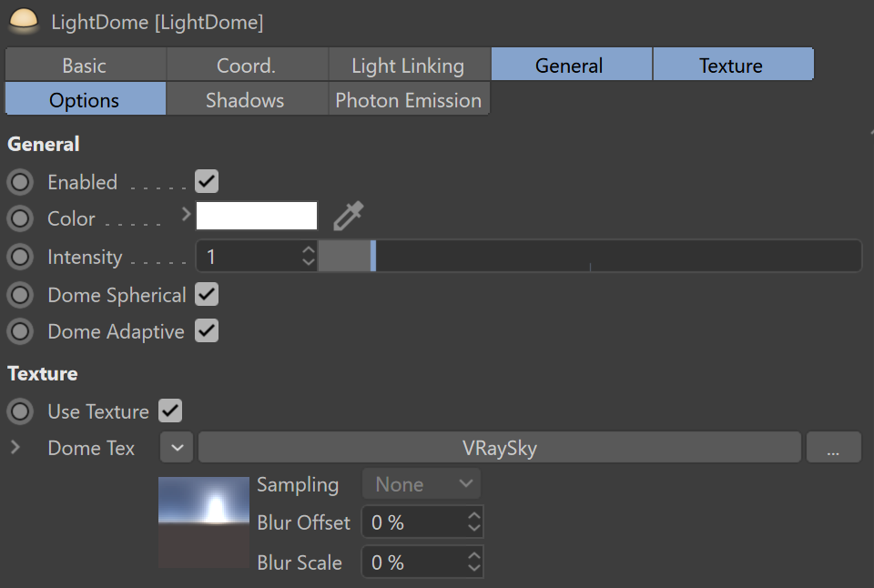Image resolution: width=874 pixels, height=588 pixels.
Task: Click the animation dot beside Enabled
Action: [20, 182]
